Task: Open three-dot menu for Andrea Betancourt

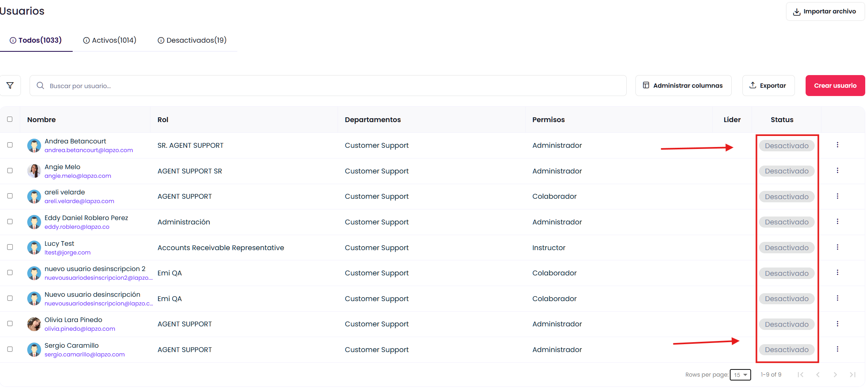Action: click(x=837, y=145)
